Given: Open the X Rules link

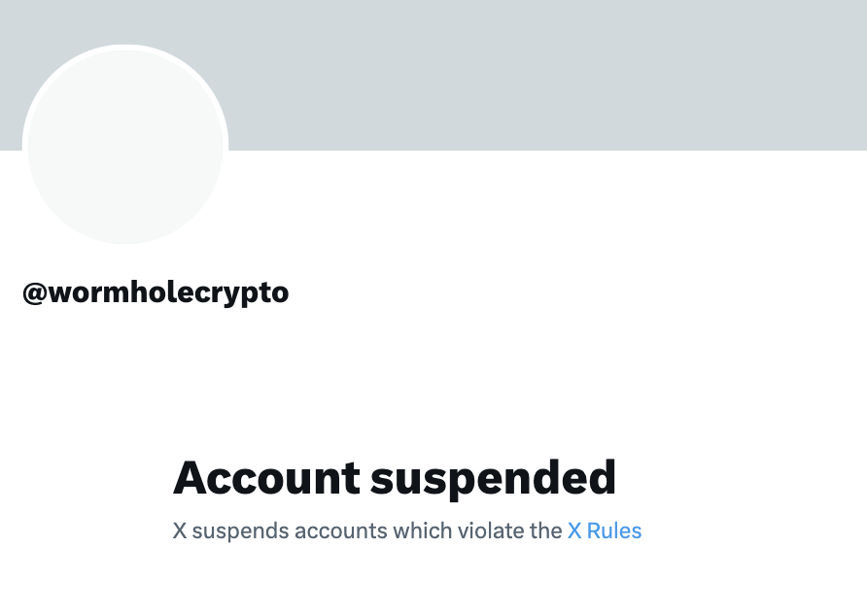Looking at the screenshot, I should coord(604,531).
